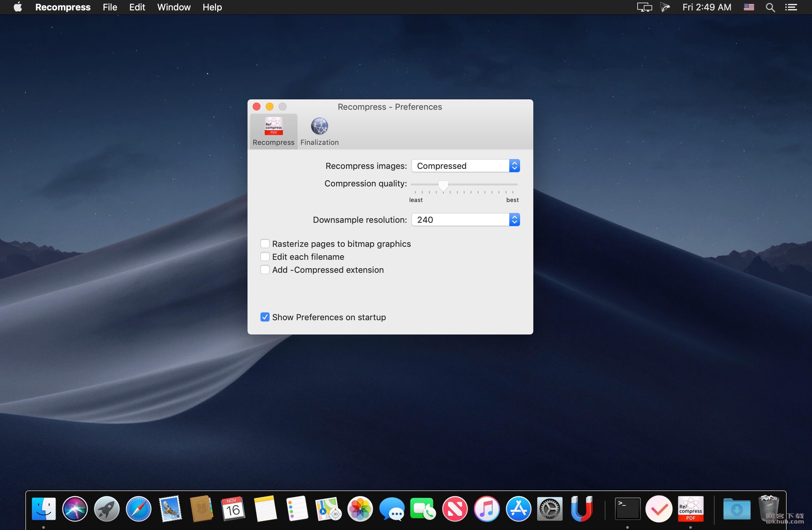Click the US flag input source icon

click(x=749, y=7)
